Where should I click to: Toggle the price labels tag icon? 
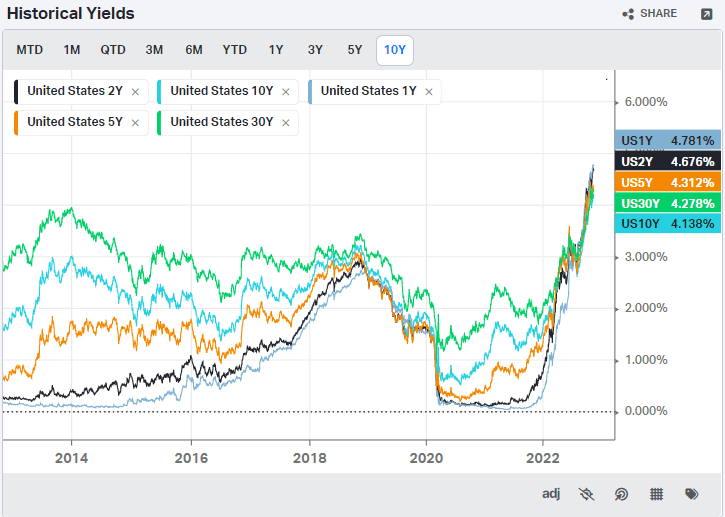[x=692, y=494]
